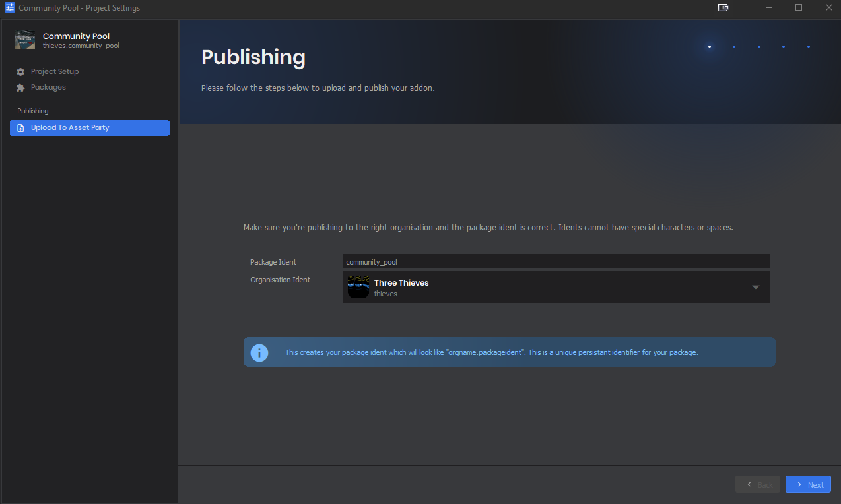Click the Project Setup gear icon

[20, 72]
